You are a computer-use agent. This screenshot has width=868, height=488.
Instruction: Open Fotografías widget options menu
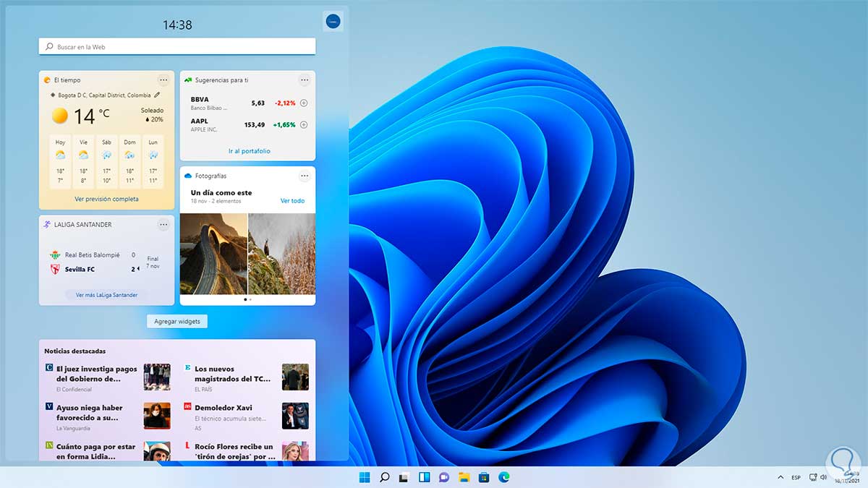305,176
